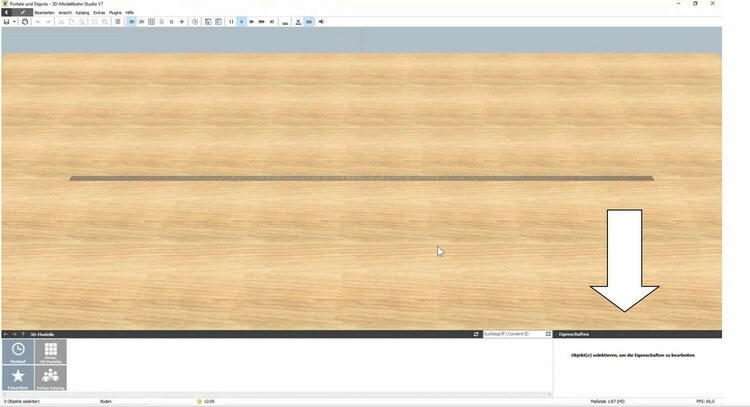Click the square icon after the lock icon
The image size is (750, 407).
[x=172, y=22]
